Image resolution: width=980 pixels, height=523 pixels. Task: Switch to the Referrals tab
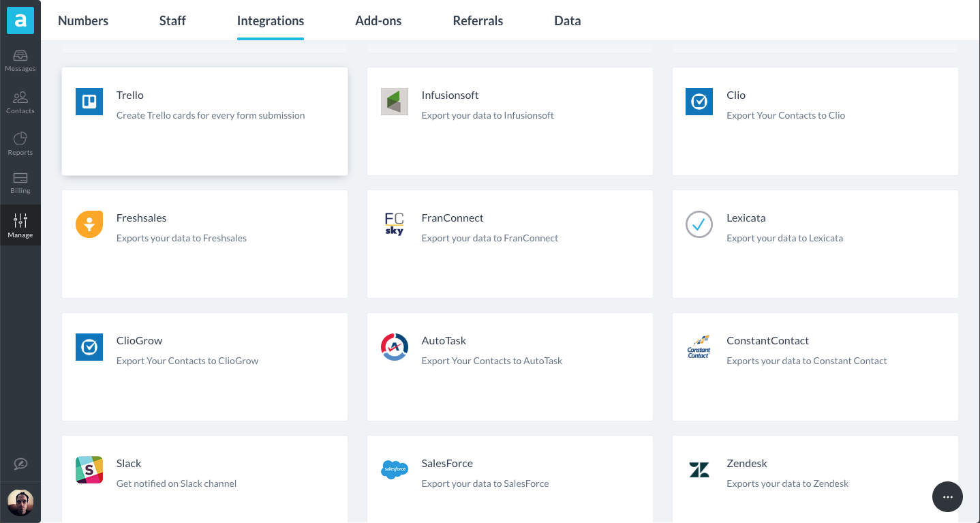(x=478, y=20)
